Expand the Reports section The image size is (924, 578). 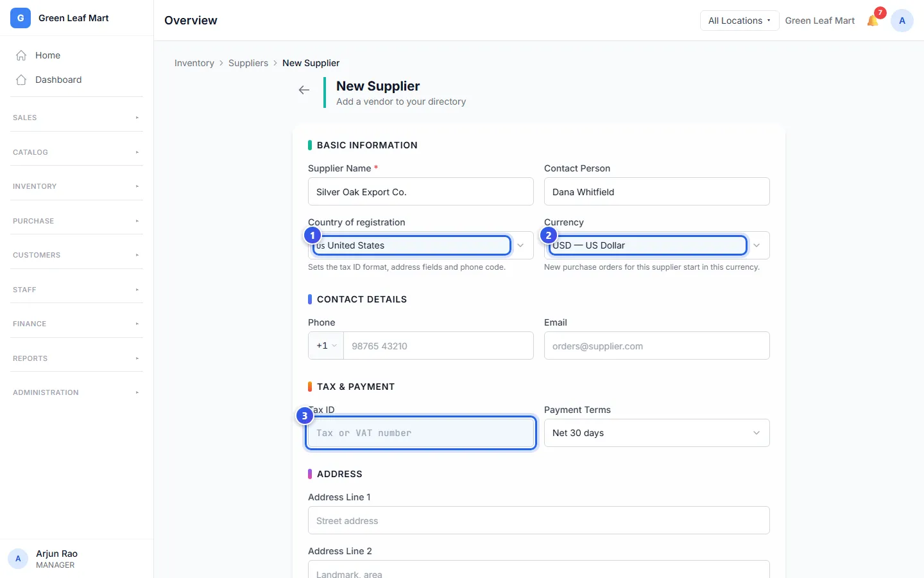coord(77,358)
